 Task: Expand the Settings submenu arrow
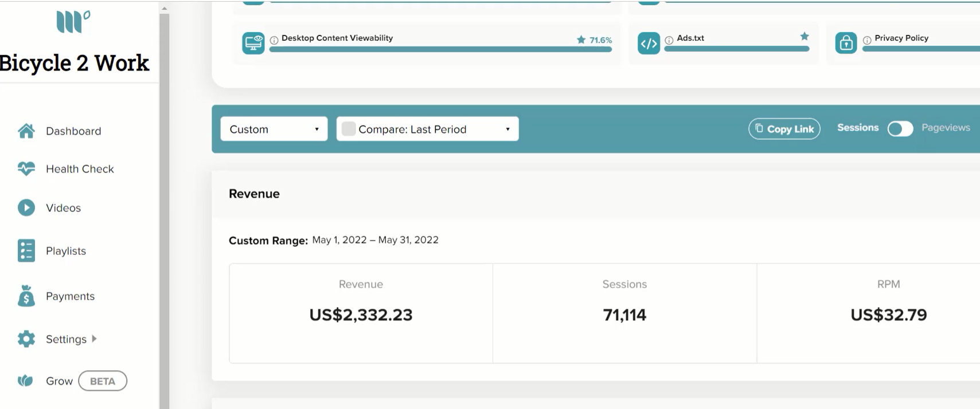click(x=94, y=339)
